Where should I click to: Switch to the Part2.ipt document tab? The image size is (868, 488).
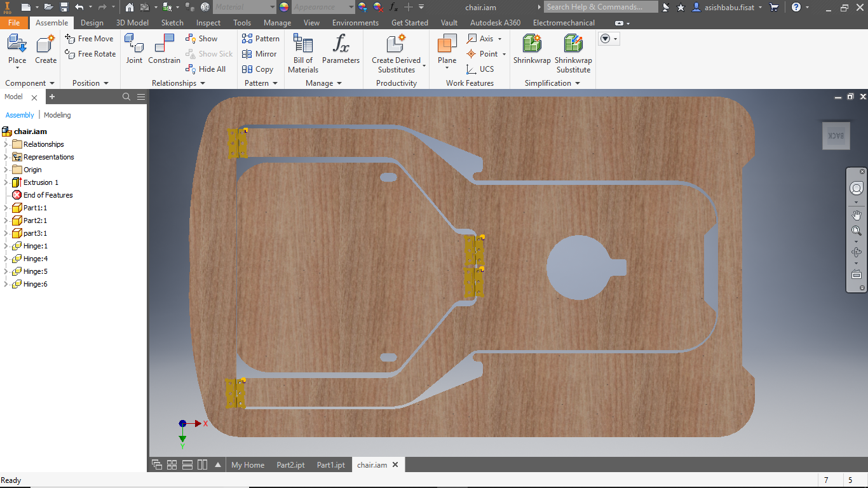click(290, 464)
